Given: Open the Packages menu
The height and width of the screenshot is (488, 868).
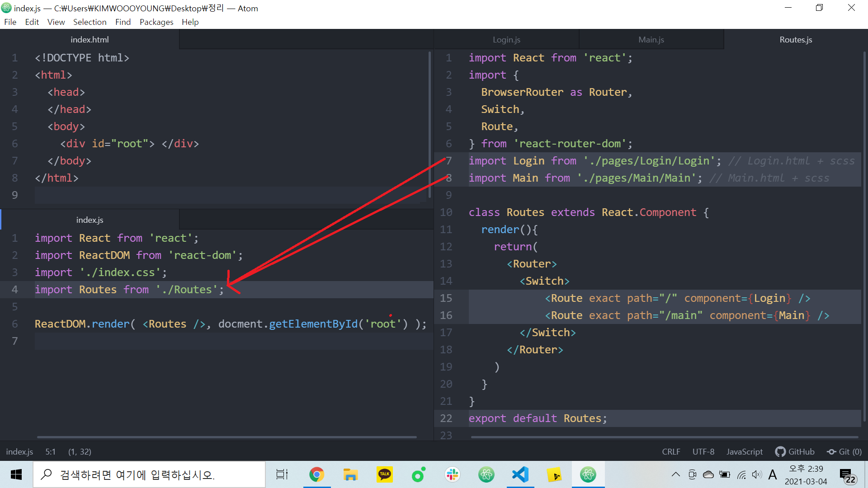Looking at the screenshot, I should coord(156,22).
